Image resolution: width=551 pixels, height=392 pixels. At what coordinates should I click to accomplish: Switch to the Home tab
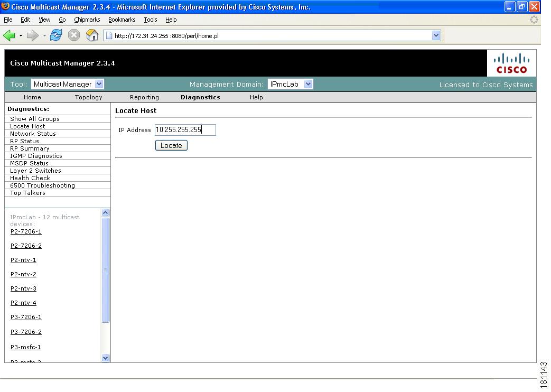32,97
